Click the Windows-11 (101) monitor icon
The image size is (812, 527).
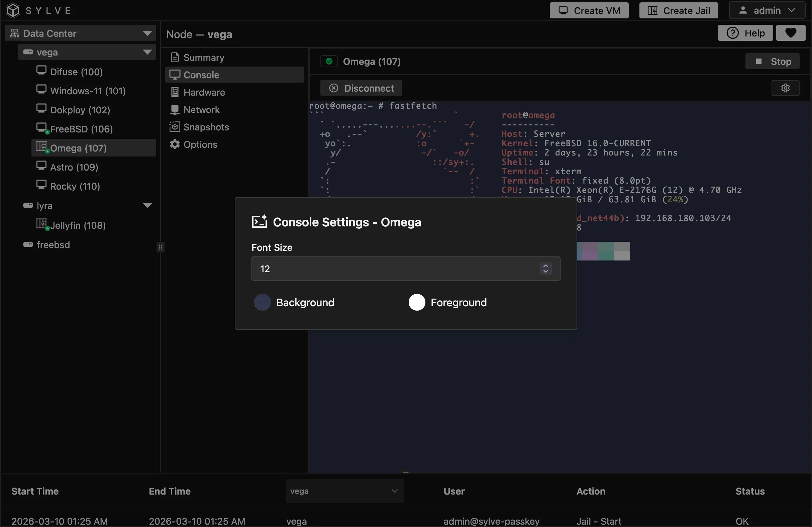pyautogui.click(x=41, y=89)
